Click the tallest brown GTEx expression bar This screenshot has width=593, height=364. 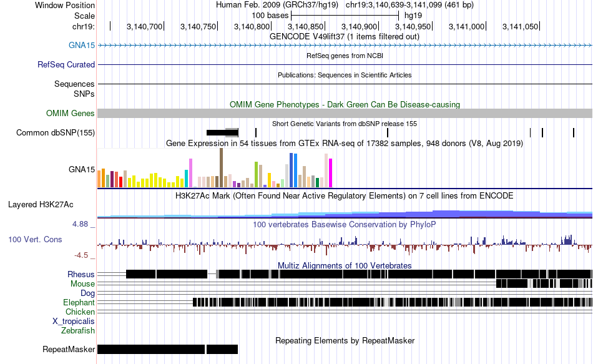[221, 167]
